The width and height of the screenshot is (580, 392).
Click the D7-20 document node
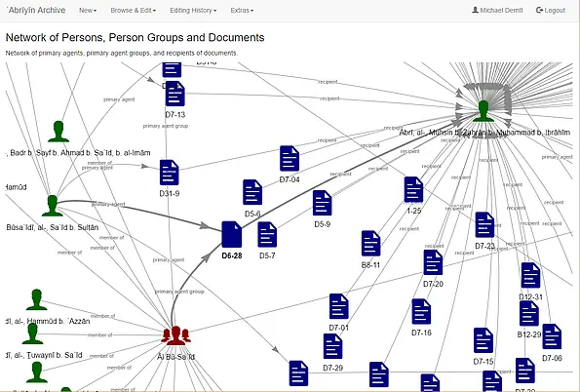click(433, 262)
